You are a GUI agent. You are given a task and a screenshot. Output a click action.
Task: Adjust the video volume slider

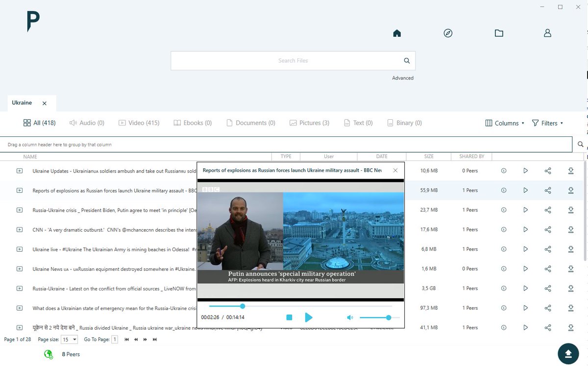380,317
